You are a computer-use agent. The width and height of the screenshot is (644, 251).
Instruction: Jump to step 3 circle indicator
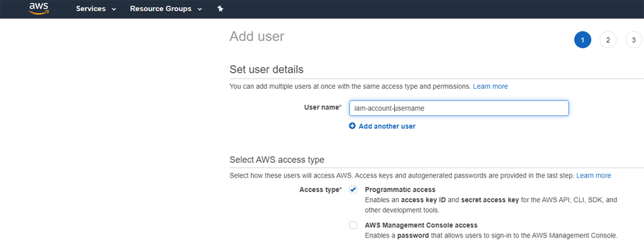point(634,40)
